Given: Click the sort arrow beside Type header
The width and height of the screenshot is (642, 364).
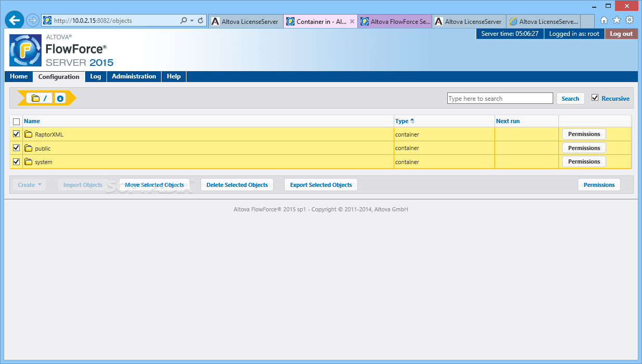Looking at the screenshot, I should [x=412, y=121].
